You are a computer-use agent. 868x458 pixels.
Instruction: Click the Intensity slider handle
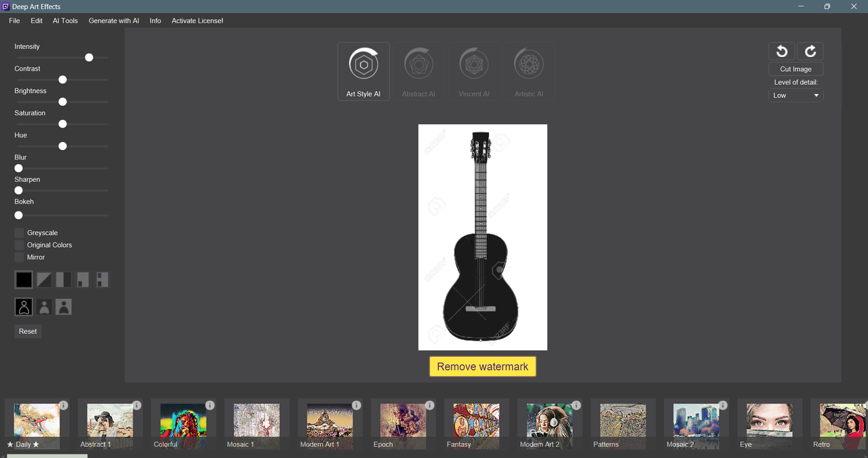[x=89, y=58]
